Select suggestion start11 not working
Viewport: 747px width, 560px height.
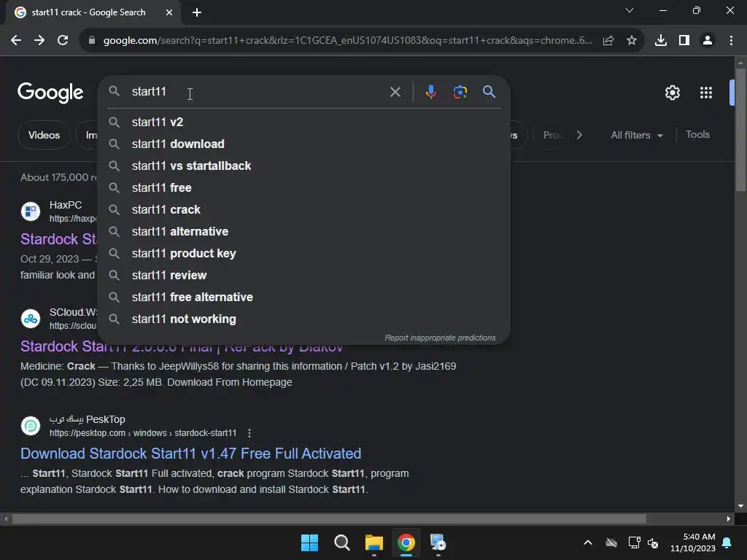303,319
